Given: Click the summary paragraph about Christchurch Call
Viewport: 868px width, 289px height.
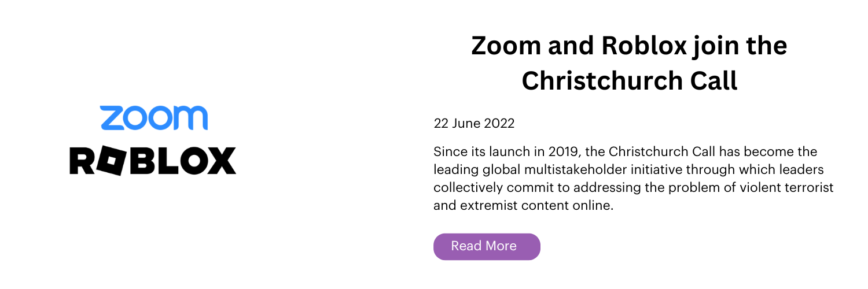Looking at the screenshot, I should pyautogui.click(x=634, y=179).
